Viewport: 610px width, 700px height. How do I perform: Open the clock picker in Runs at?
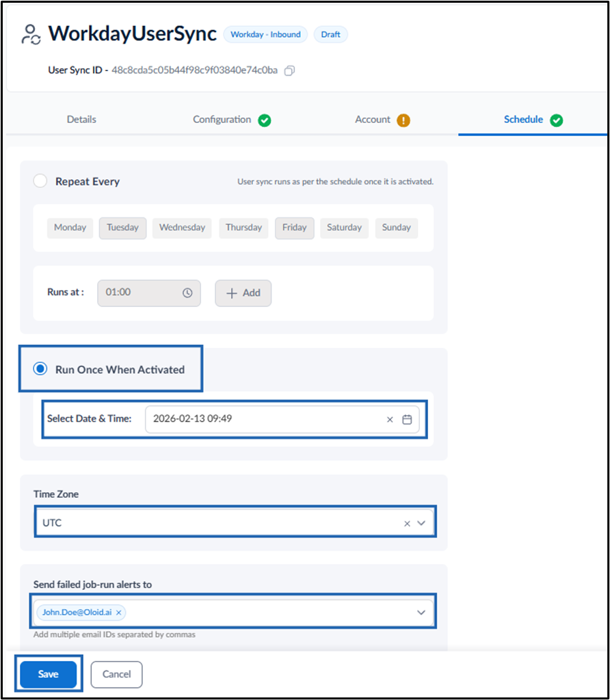pyautogui.click(x=187, y=293)
